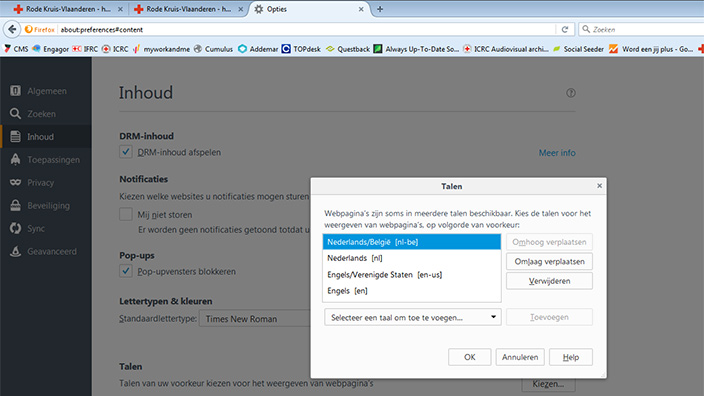The height and width of the screenshot is (396, 704).
Task: Close the first Rode Kruis-Vlaanderen tab
Action: (120, 9)
